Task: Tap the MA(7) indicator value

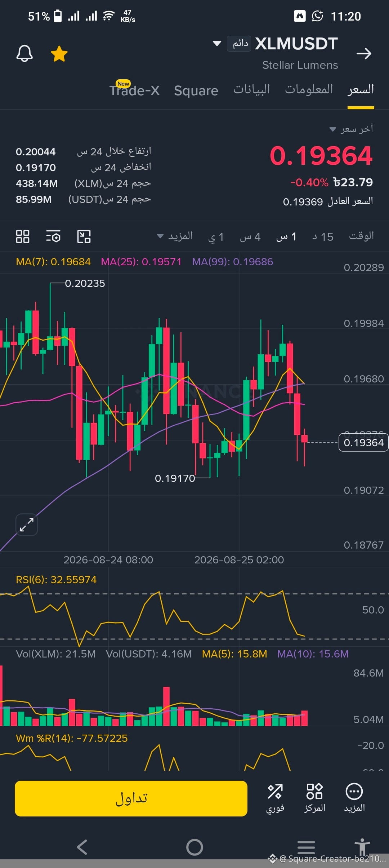Action: click(53, 262)
